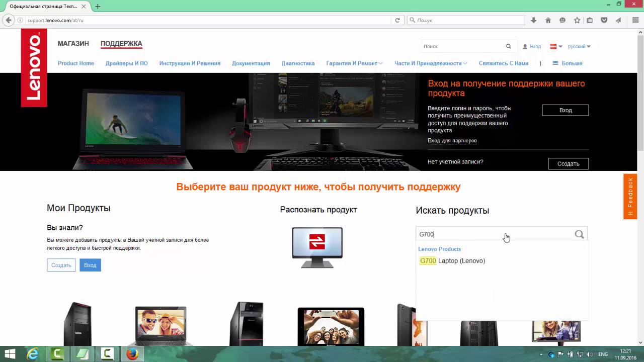Click the site Поиск input field

click(462, 46)
